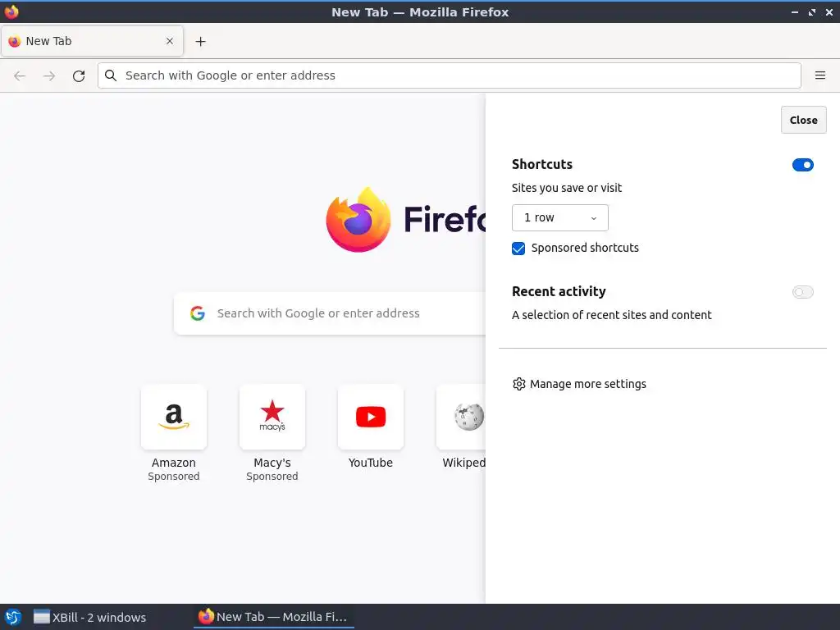
Task: Maximize the Firefox window
Action: tap(812, 11)
